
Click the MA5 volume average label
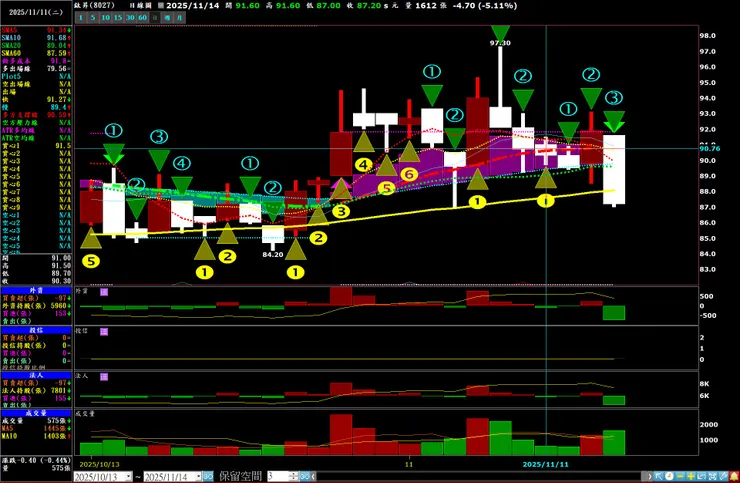click(8, 428)
